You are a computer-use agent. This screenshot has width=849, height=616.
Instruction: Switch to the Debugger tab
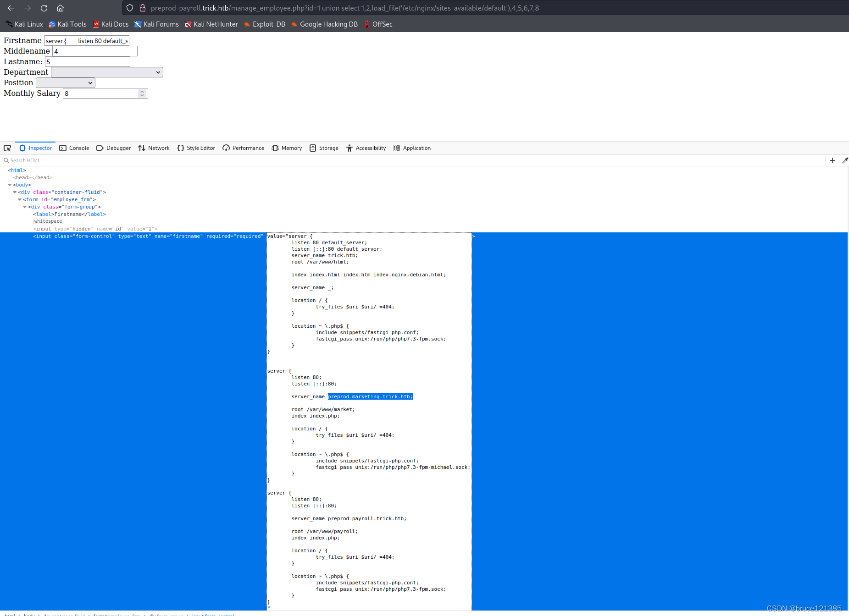114,148
